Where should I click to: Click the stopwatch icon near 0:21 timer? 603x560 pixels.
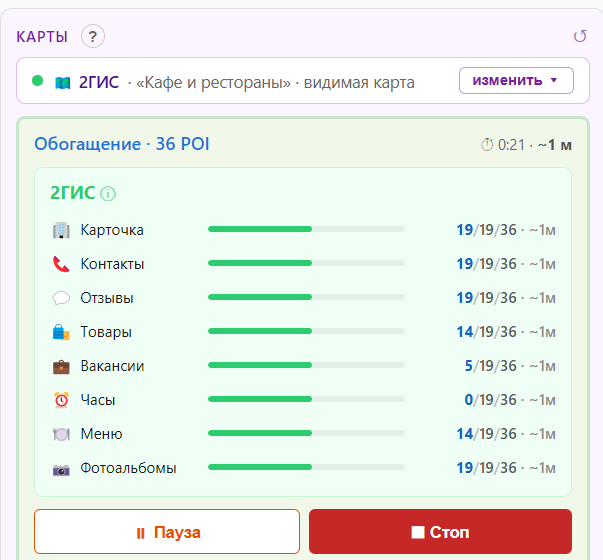coord(486,145)
